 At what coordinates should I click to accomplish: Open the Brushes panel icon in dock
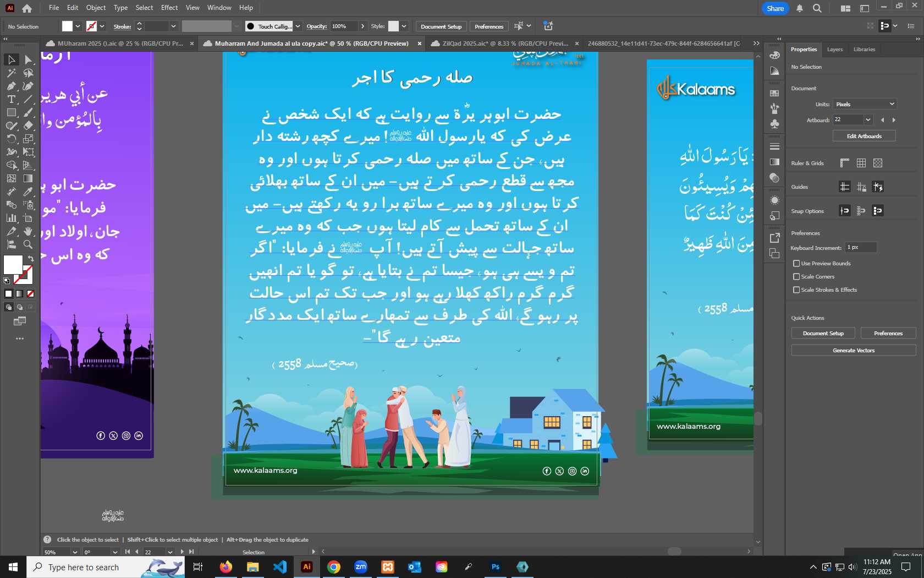tap(774, 108)
